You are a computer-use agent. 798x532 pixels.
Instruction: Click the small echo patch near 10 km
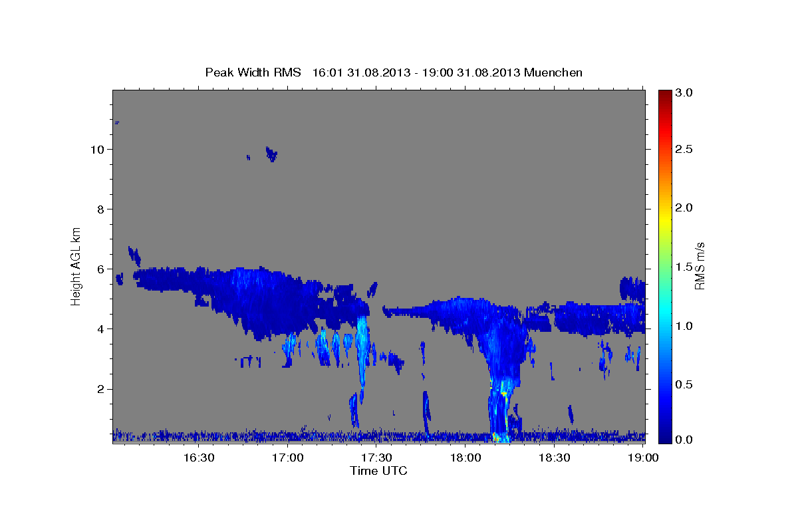click(271, 154)
